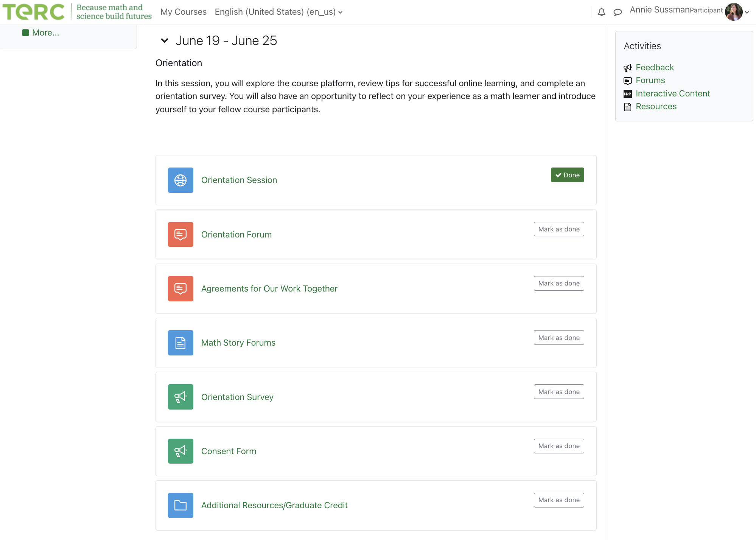Mark Orientation Survey as done
This screenshot has width=756, height=540.
point(559,392)
